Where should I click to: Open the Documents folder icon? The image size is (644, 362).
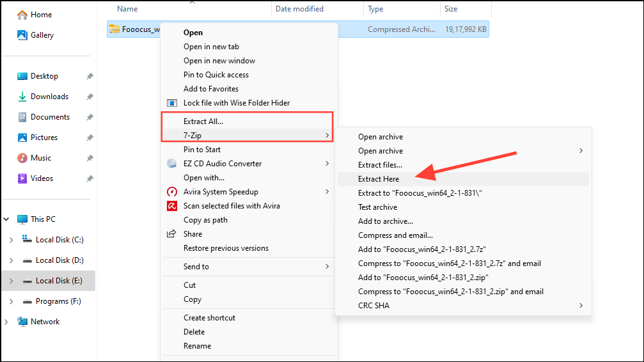pyautogui.click(x=22, y=117)
